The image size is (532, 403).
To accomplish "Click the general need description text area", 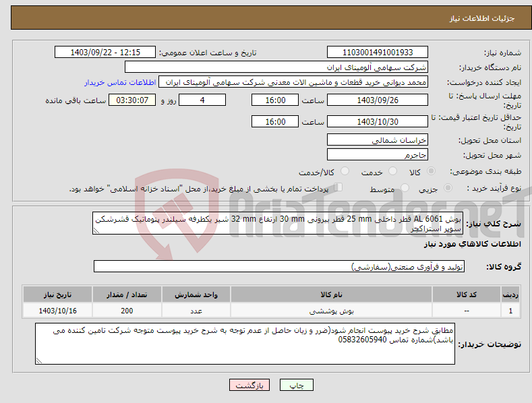I will click(278, 223).
